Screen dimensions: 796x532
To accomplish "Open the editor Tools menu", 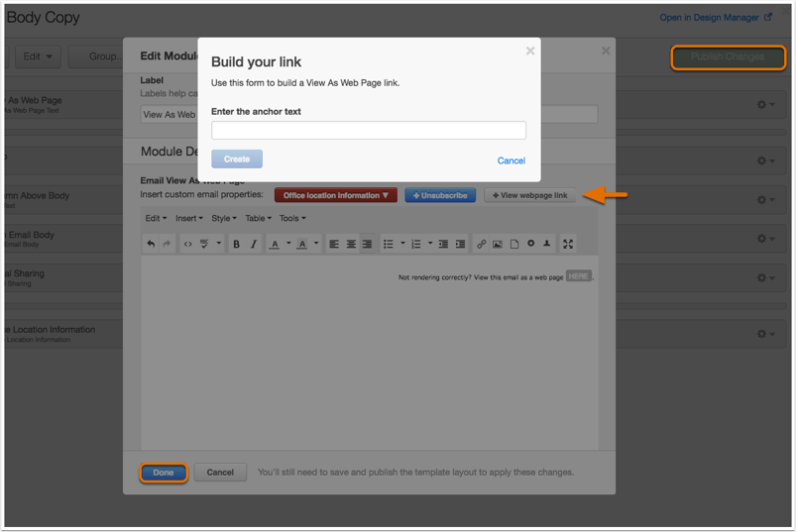I will [292, 218].
